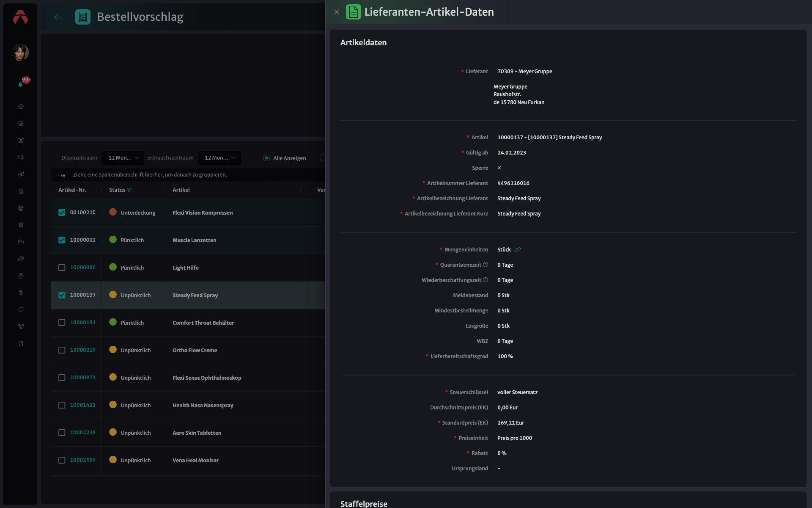Open notifications bell with 99+ badge

[20, 84]
